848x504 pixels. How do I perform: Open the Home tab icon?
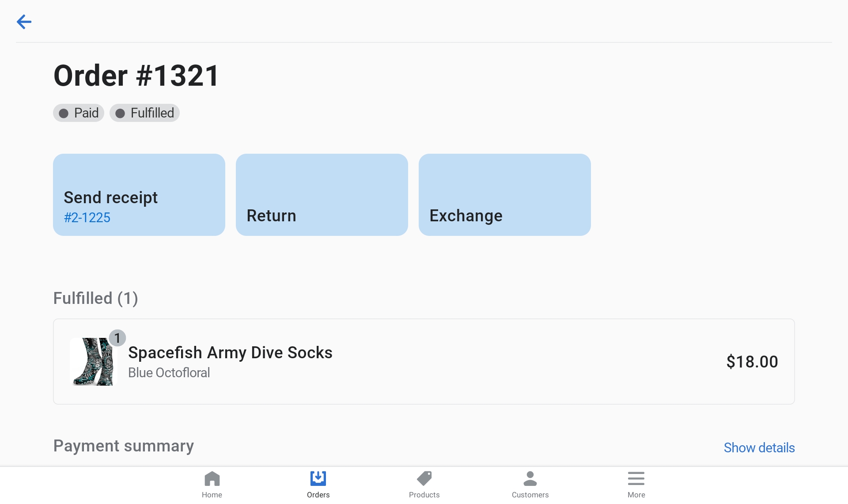coord(212,479)
